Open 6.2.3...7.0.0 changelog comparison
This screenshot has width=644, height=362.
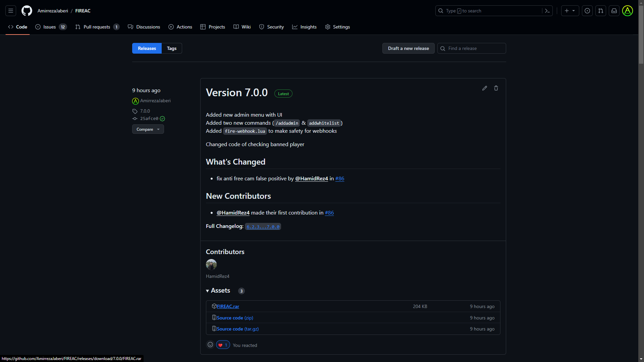click(263, 227)
